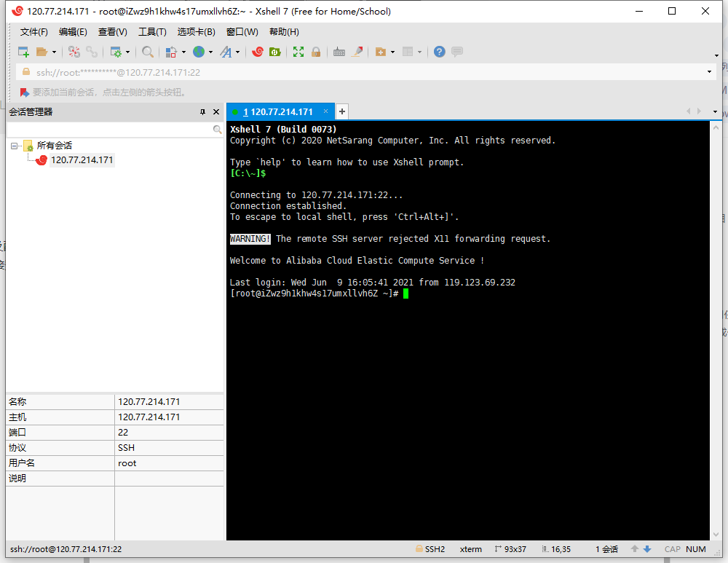Click the terminal scrollbar up arrow
This screenshot has width=728, height=563.
click(716, 127)
